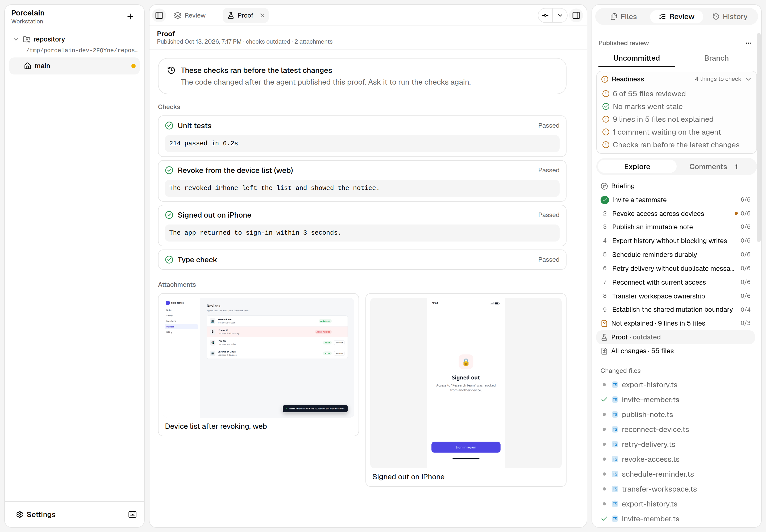Screen dimensions: 766x532
Task: Open 'Publish an immutable note' step
Action: tap(675, 227)
